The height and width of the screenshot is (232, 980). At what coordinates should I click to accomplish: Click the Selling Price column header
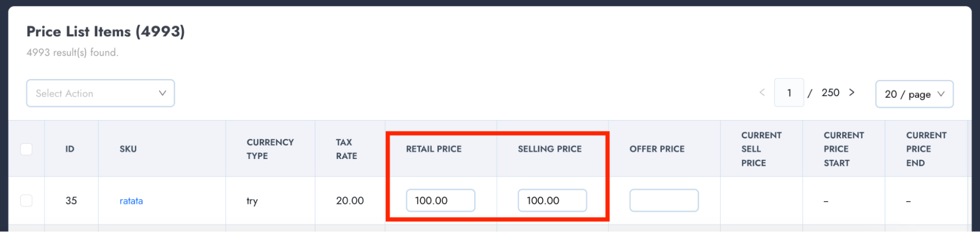tap(550, 149)
